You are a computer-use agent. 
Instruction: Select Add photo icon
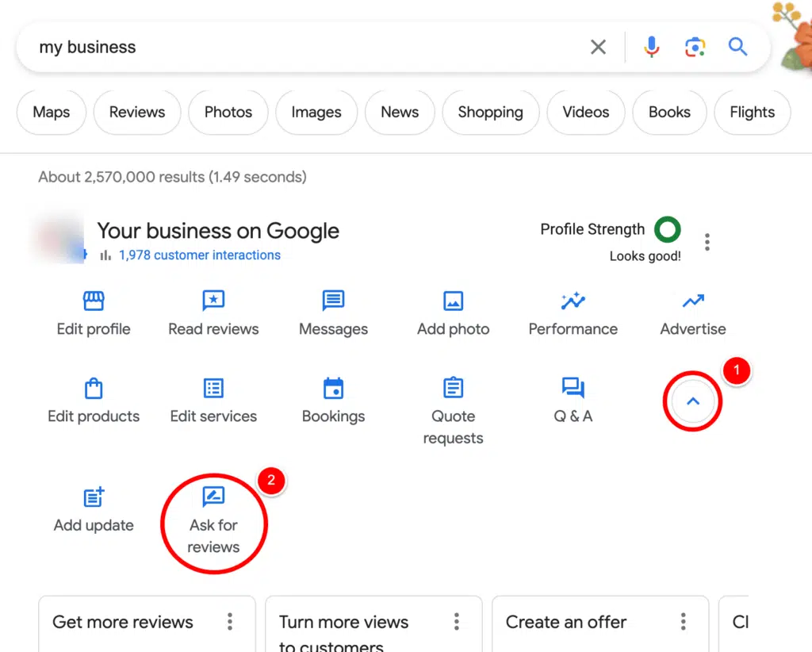click(453, 301)
